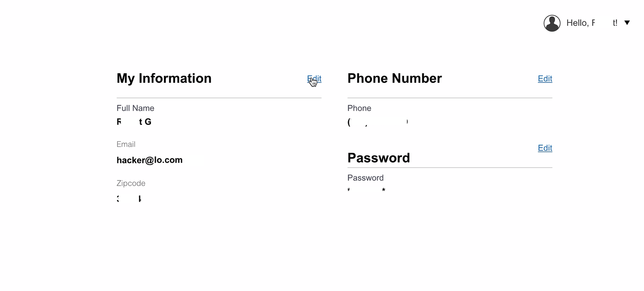Click the redacted full name value
Viewport: 644px width, 291px height.
(134, 122)
